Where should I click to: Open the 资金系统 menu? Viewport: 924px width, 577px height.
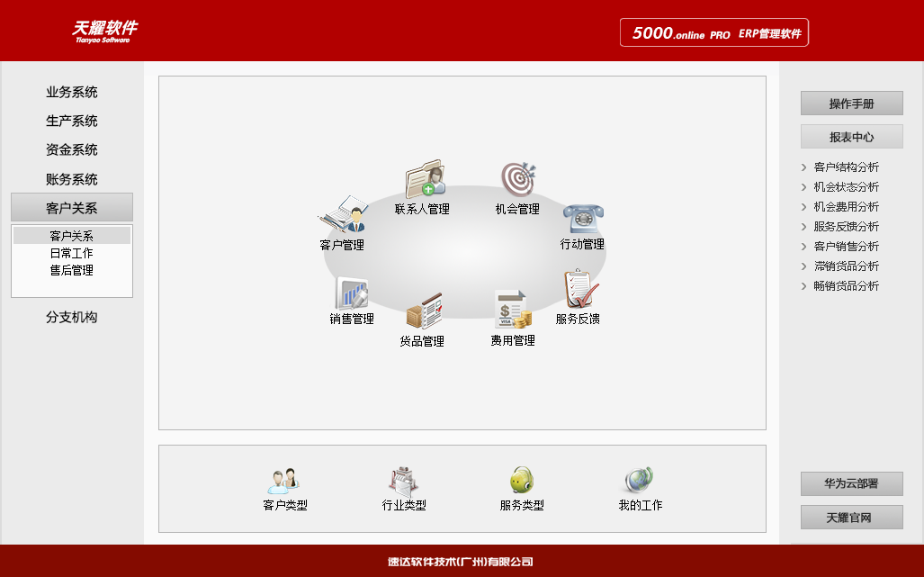72,150
